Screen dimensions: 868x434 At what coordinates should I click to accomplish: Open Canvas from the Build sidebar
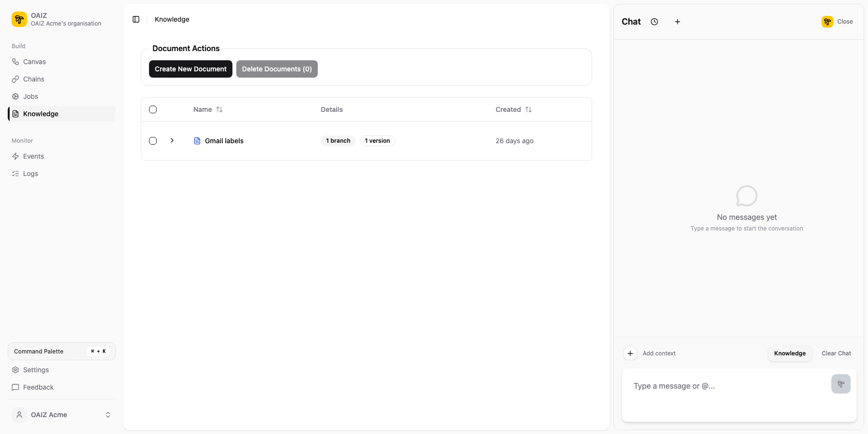[x=34, y=62]
